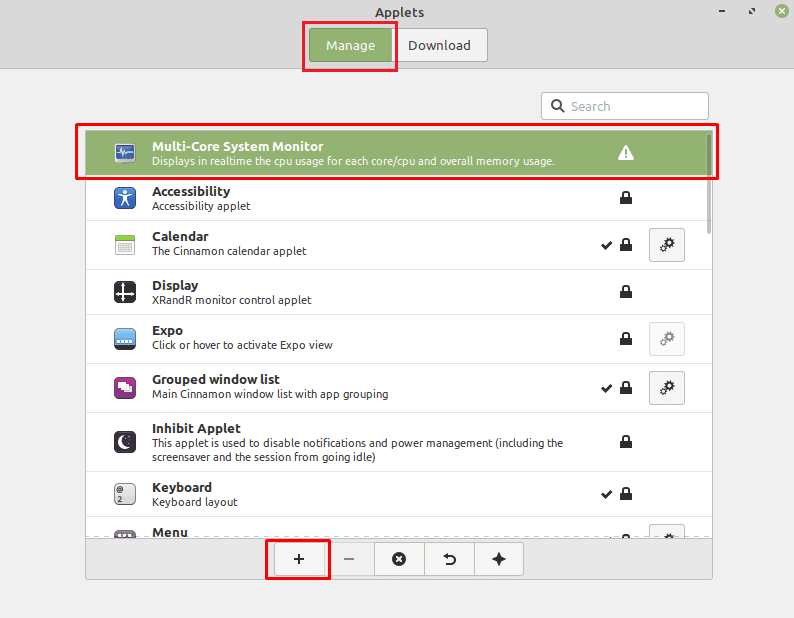Add selected applet with the plus button

click(299, 559)
